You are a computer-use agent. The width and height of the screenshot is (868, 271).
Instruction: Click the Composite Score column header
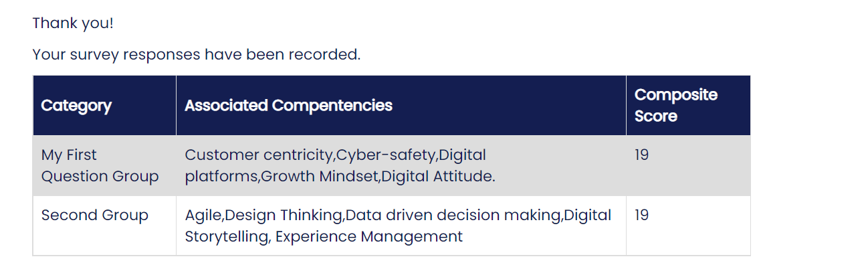688,106
